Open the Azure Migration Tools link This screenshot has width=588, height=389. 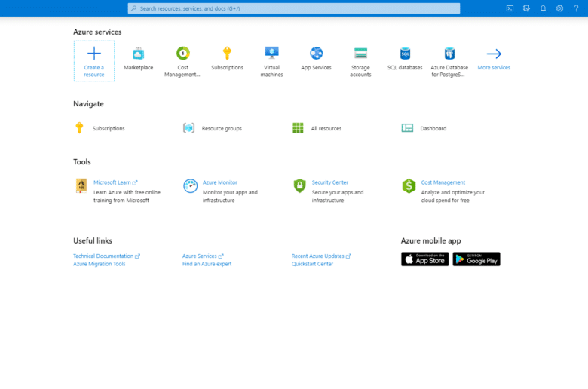click(100, 264)
